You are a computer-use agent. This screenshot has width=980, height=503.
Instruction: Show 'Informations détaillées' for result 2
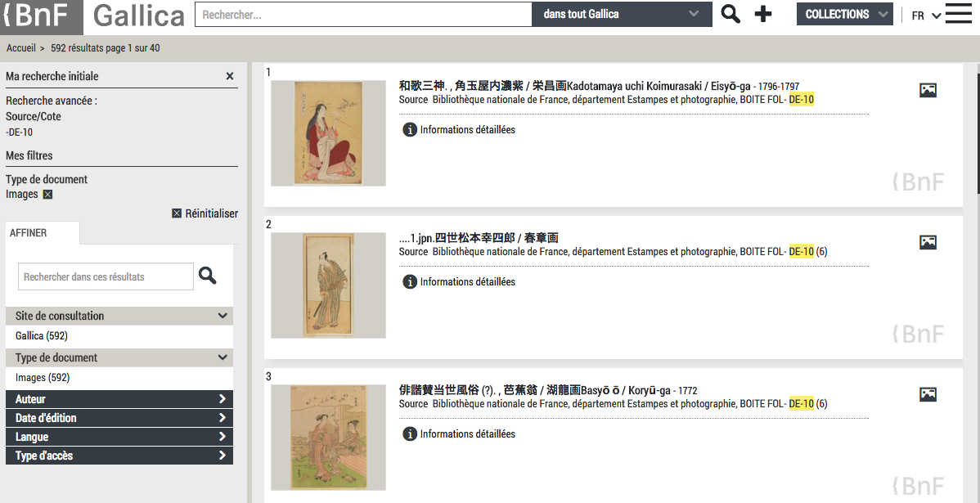tap(467, 282)
